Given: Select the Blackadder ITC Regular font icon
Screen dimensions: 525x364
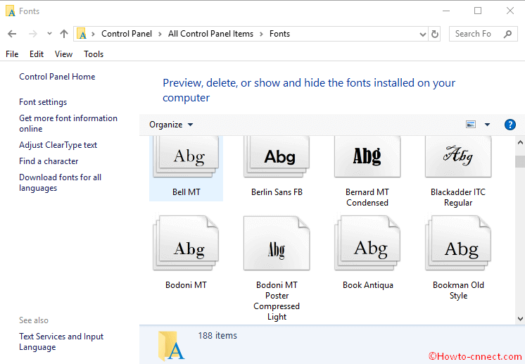Looking at the screenshot, I should click(x=458, y=157).
